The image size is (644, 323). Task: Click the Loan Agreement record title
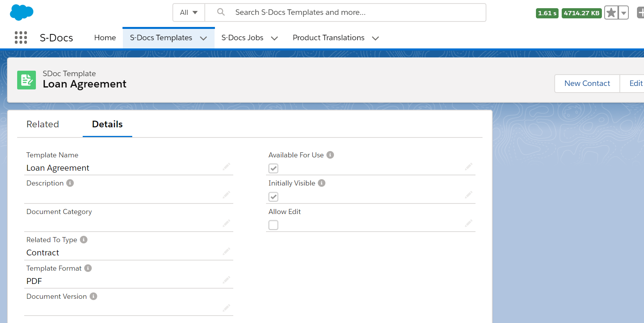pos(84,84)
